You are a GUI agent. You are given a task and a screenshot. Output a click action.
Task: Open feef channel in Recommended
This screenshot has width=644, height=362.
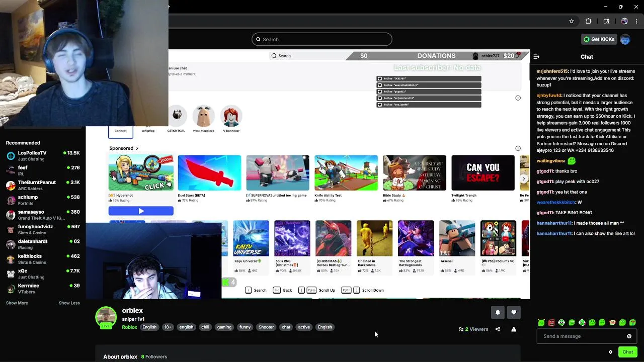click(x=43, y=170)
